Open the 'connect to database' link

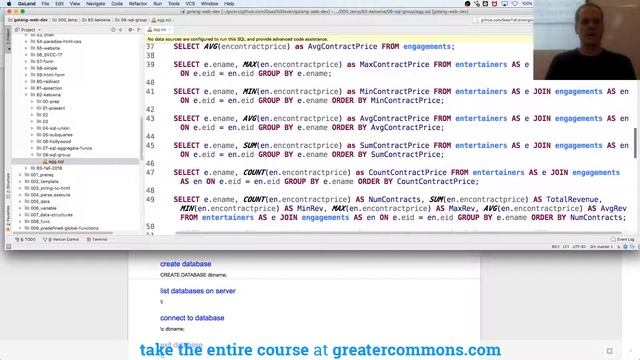click(192, 318)
